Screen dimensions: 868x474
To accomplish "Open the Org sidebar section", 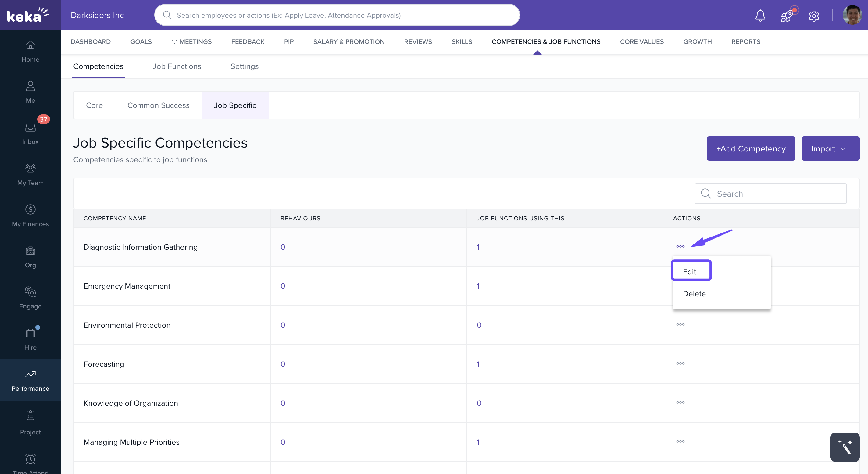I will point(30,256).
